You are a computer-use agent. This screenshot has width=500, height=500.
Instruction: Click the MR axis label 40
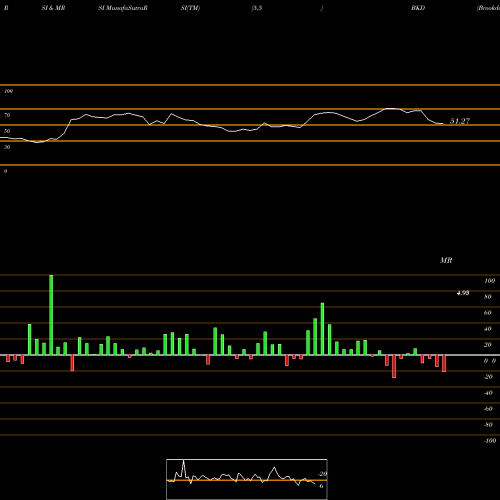[x=487, y=329]
